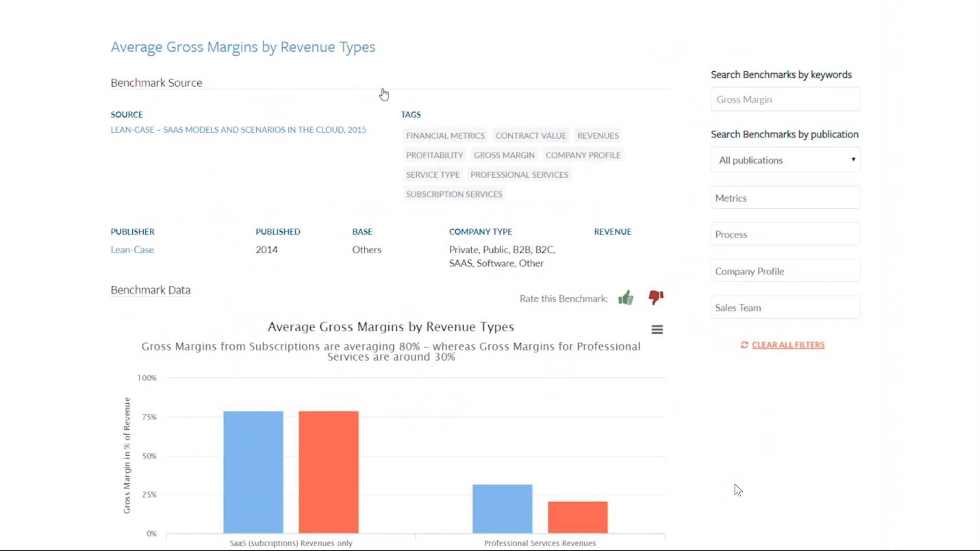
Task: Click the red thumbs down rating icon
Action: coord(656,297)
